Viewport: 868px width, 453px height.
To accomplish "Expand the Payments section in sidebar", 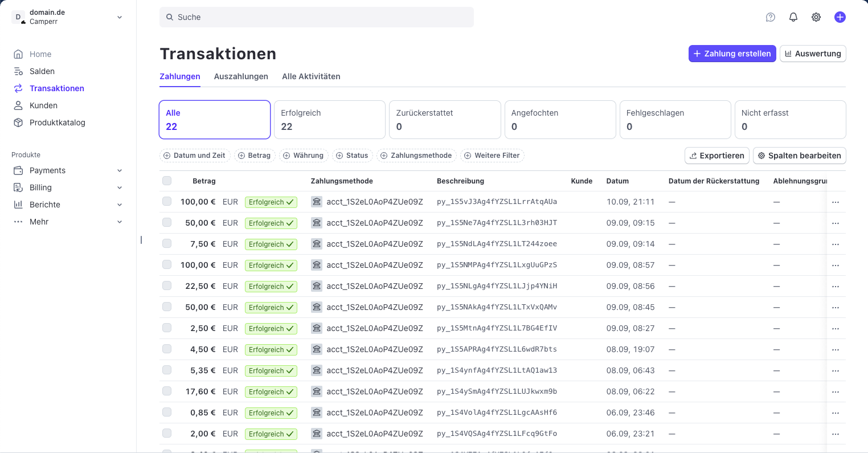I will pos(120,170).
